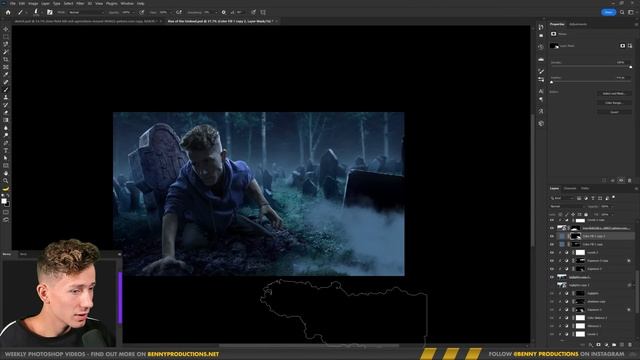640x360 pixels.
Task: Open the brush Mode dropdown
Action: pos(86,12)
